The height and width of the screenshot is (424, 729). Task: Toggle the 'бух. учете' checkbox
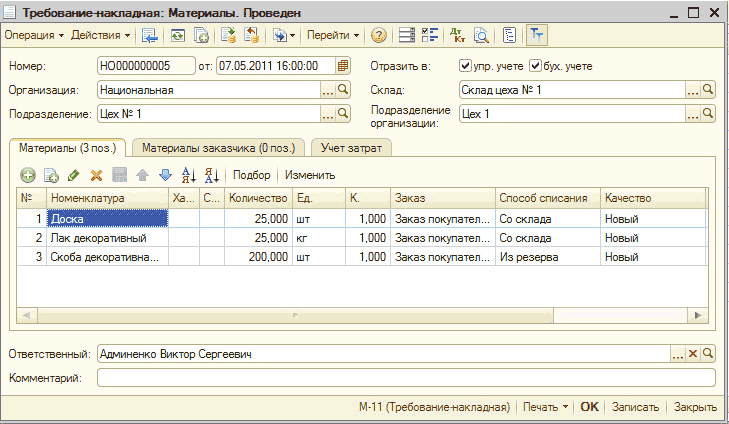click(535, 66)
